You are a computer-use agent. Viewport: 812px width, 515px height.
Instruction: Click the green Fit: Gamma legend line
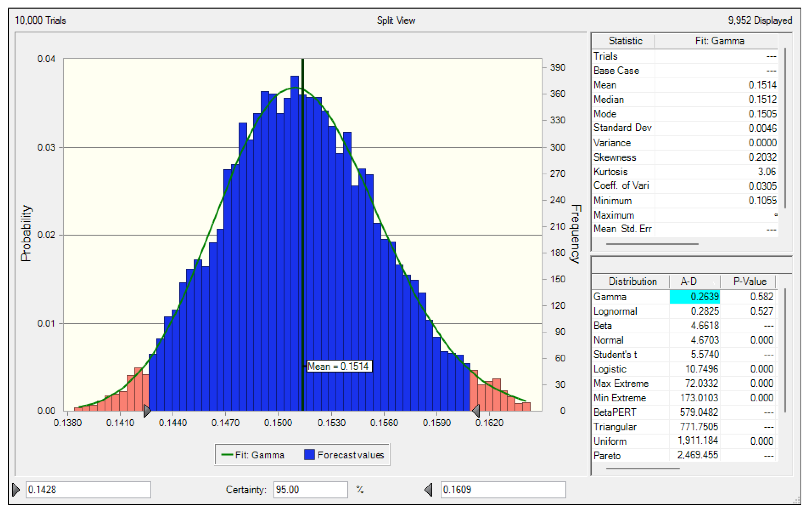(x=227, y=455)
